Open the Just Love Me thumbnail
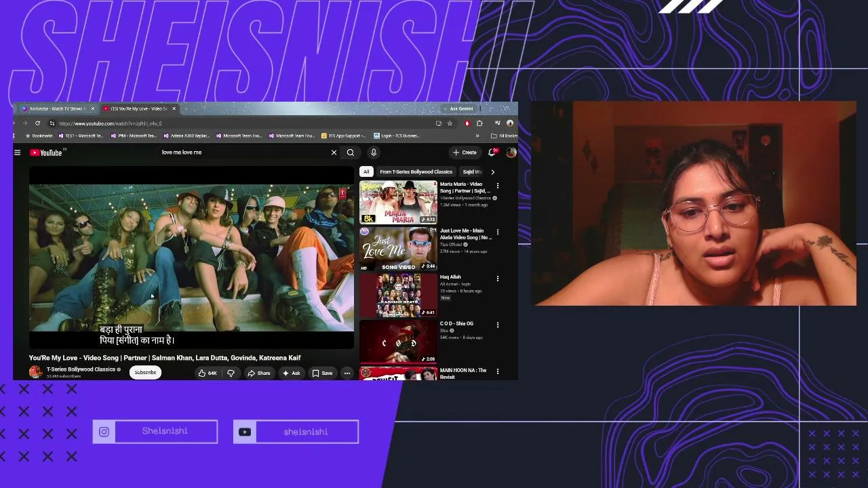868x488 pixels. [x=398, y=249]
